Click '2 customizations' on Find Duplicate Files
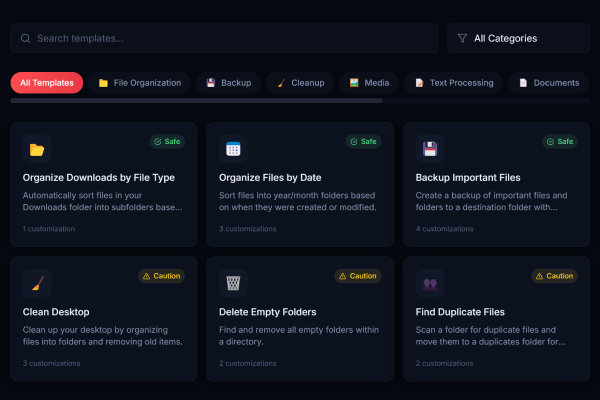 click(444, 363)
